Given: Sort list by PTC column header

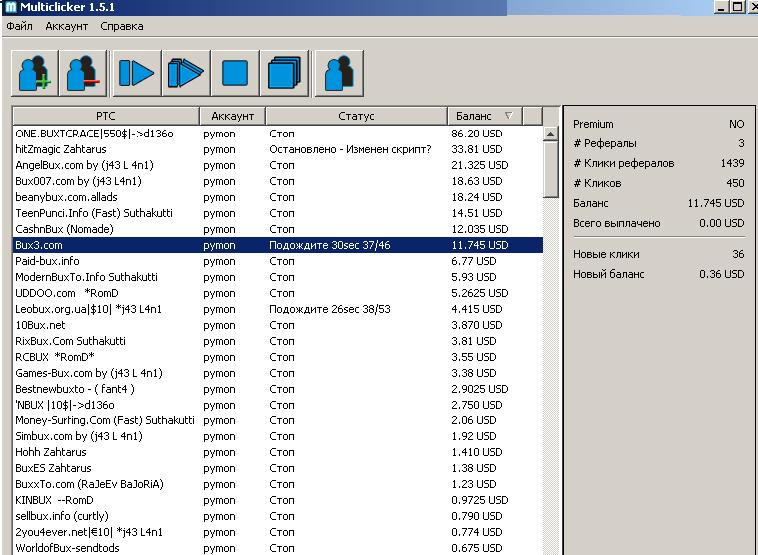Looking at the screenshot, I should click(106, 116).
